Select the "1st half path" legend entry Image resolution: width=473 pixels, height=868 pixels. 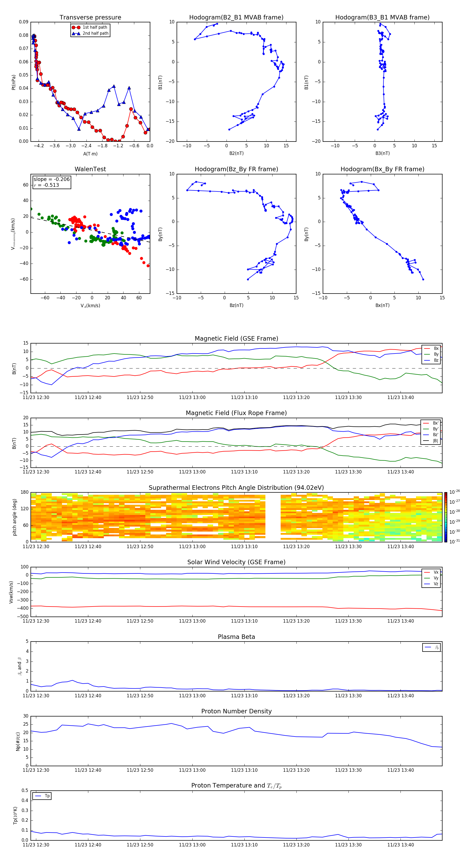tap(90, 27)
